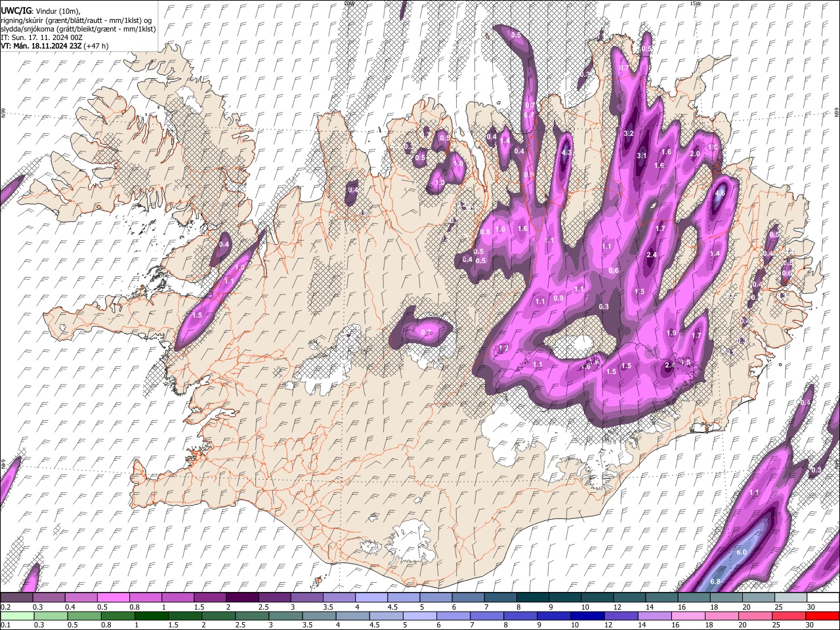This screenshot has width=840, height=630.
Task: Choose lower legend pink swatch labeled 18
Action: click(722, 616)
